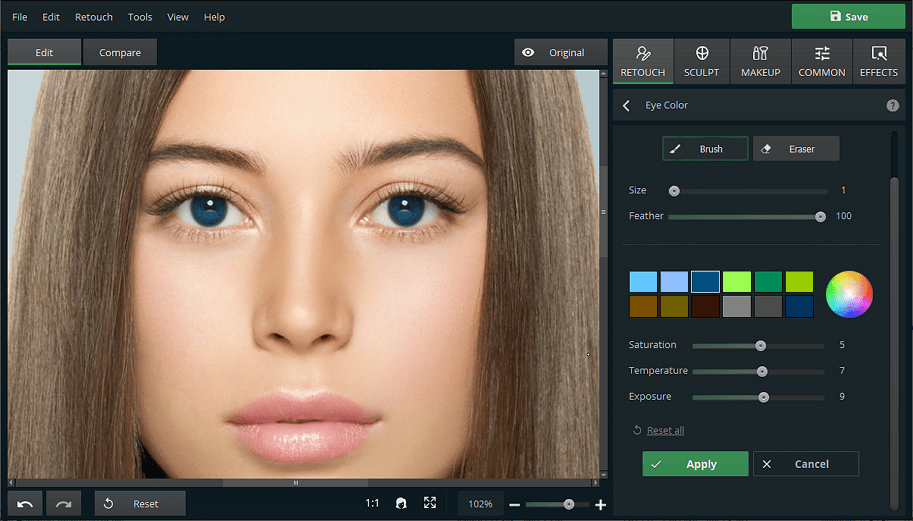Click the fit-to-screen expand icon
The width and height of the screenshot is (913, 521).
[x=430, y=504]
